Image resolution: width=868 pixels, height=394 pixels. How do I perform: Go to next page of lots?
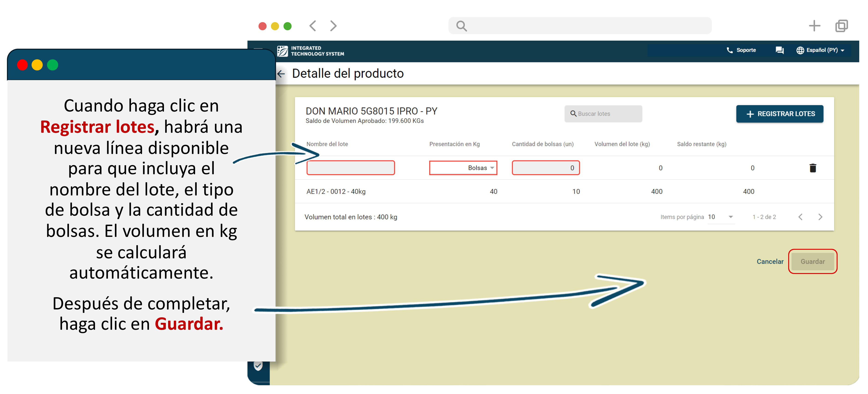tap(820, 217)
